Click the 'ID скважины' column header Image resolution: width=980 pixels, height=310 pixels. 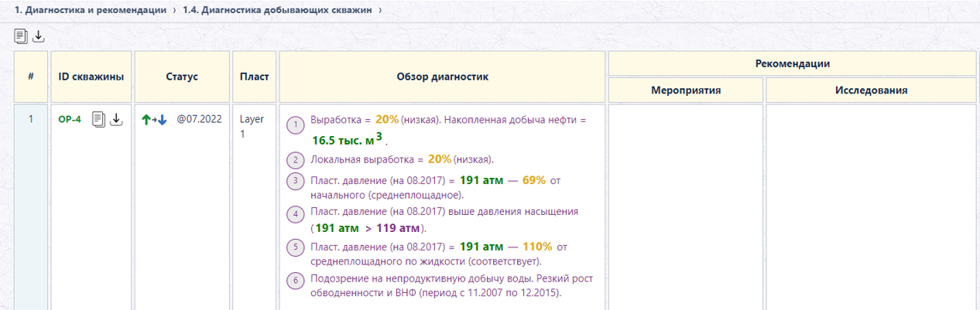click(x=91, y=77)
